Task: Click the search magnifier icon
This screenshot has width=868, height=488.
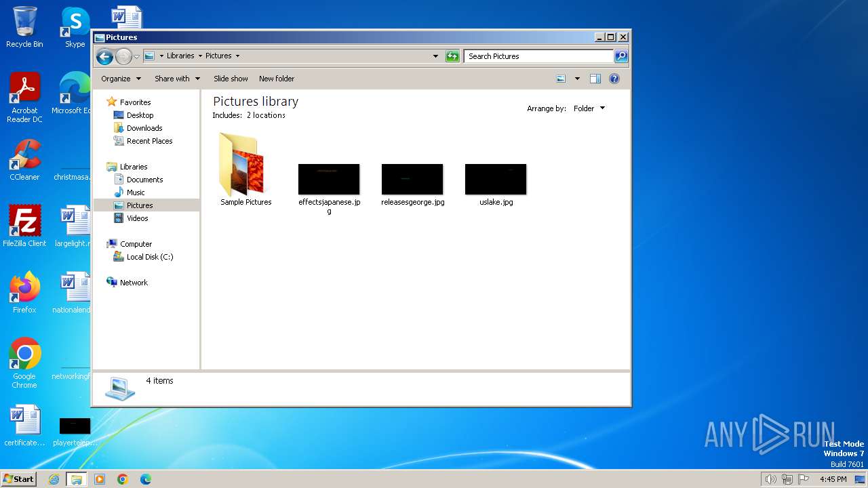Action: (x=620, y=56)
